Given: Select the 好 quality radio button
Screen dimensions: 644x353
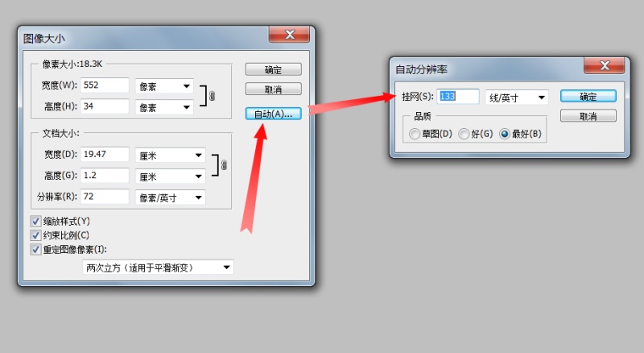Looking at the screenshot, I should (x=464, y=134).
